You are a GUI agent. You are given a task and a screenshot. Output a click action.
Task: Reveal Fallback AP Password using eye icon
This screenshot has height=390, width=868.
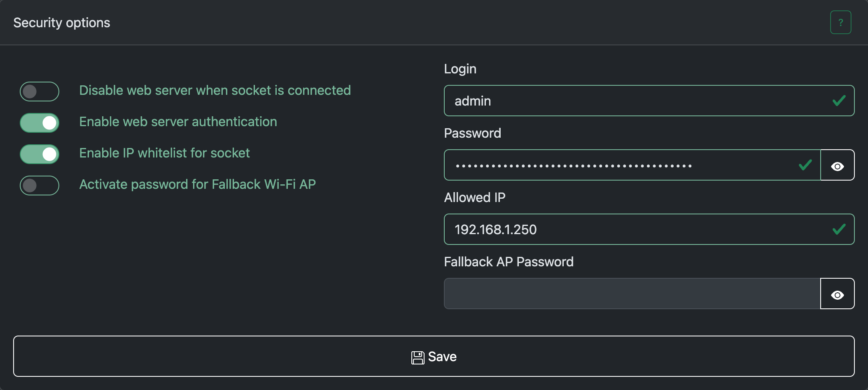837,294
